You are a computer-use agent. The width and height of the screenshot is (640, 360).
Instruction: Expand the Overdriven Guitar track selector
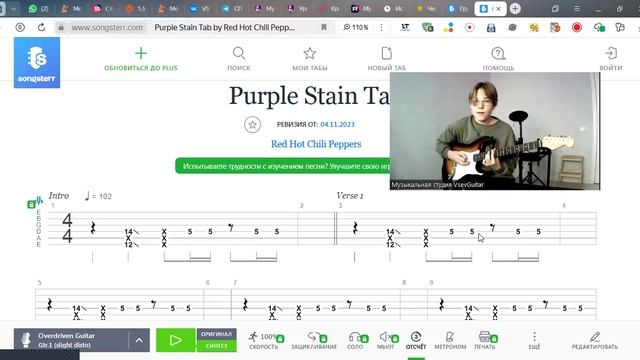coord(139,340)
